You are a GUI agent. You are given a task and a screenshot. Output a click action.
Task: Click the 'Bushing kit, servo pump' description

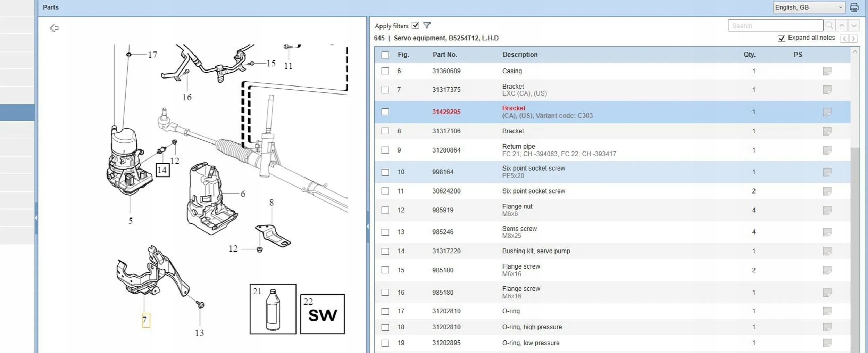pyautogui.click(x=536, y=251)
